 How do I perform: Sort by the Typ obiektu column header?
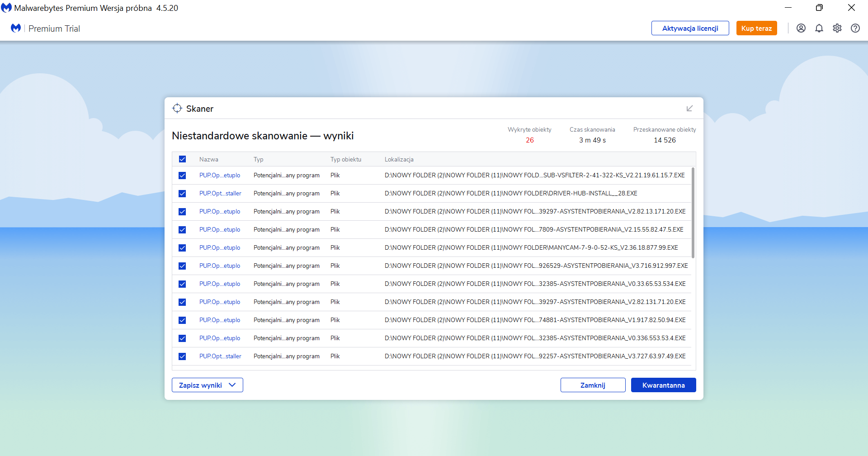[346, 159]
